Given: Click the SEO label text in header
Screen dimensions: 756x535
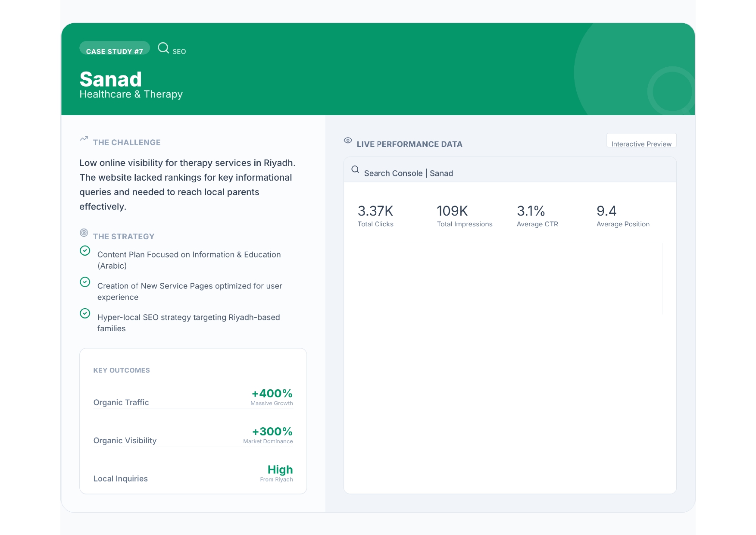Looking at the screenshot, I should 179,52.
